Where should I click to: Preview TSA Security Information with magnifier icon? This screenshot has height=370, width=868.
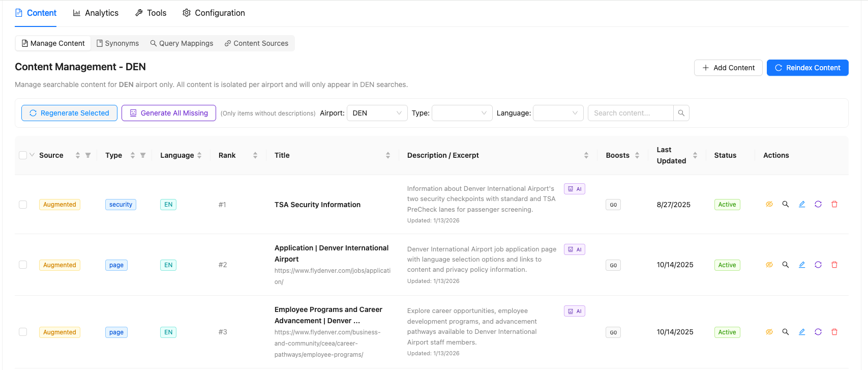tap(785, 204)
